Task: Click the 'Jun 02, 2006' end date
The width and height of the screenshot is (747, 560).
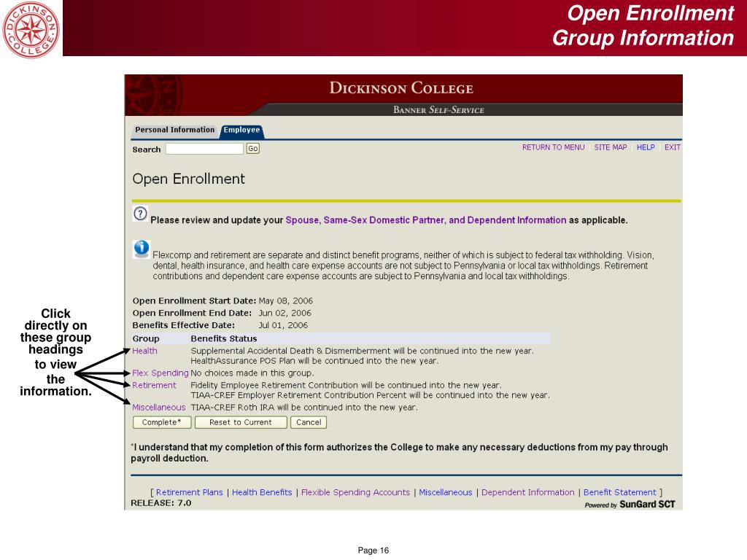Action: tap(285, 314)
